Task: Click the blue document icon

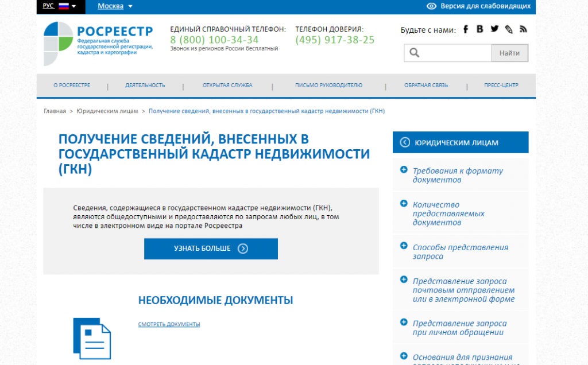Action: point(92,337)
